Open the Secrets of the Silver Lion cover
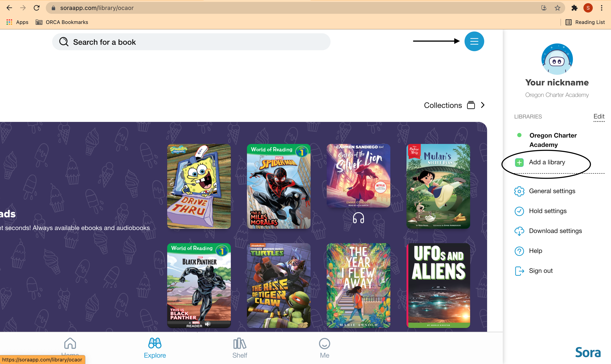 point(358,176)
